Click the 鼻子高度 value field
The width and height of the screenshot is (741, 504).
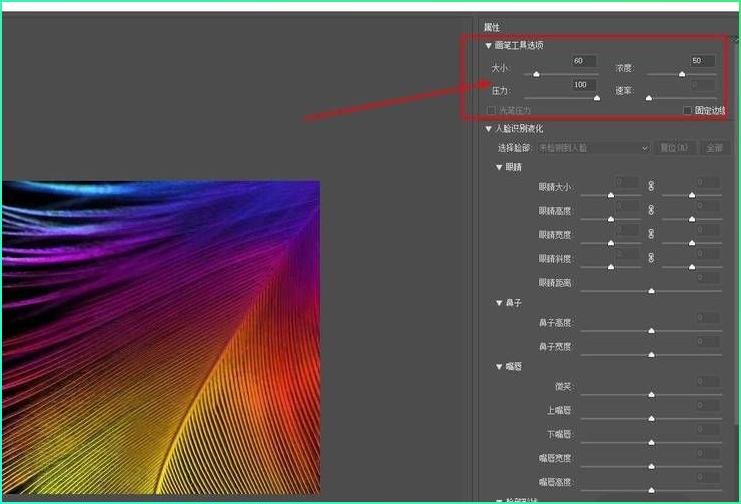(x=708, y=317)
